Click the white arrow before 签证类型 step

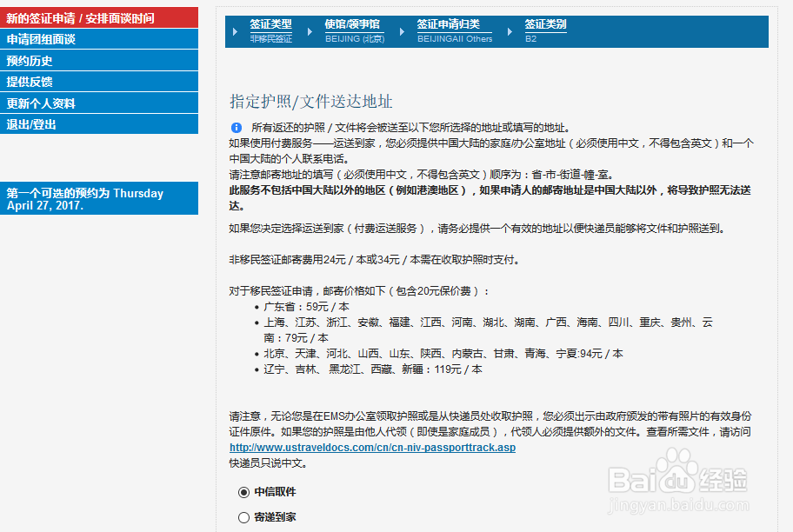[x=236, y=32]
